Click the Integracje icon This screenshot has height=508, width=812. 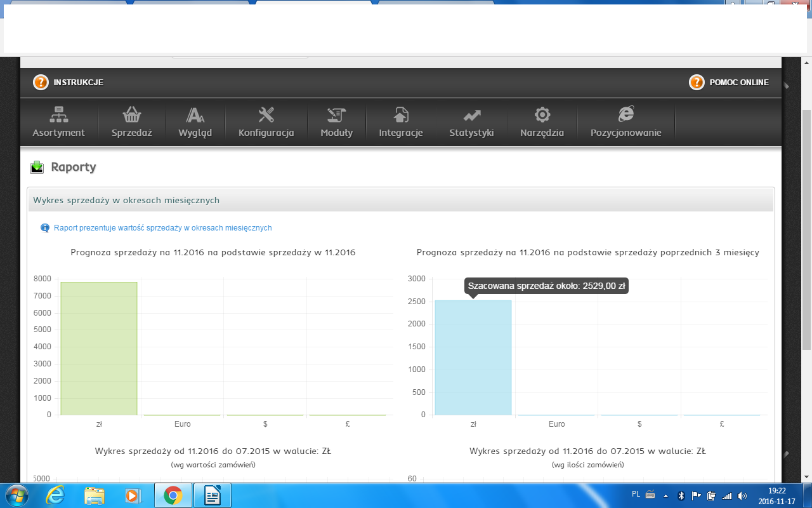pos(400,115)
